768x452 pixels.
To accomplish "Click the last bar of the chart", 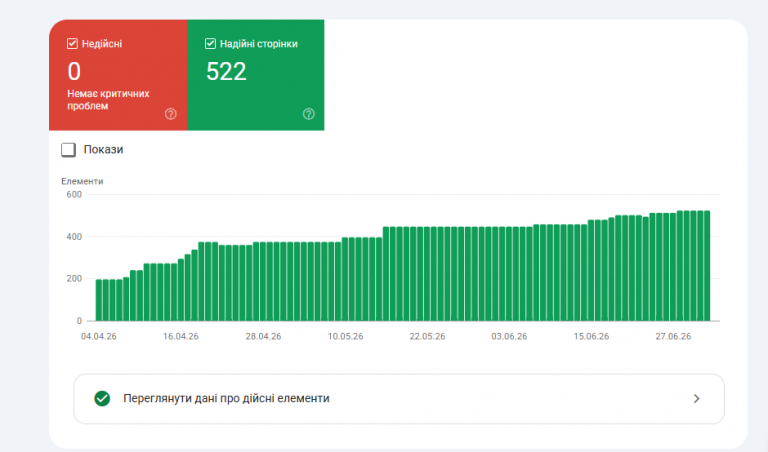I will point(707,266).
